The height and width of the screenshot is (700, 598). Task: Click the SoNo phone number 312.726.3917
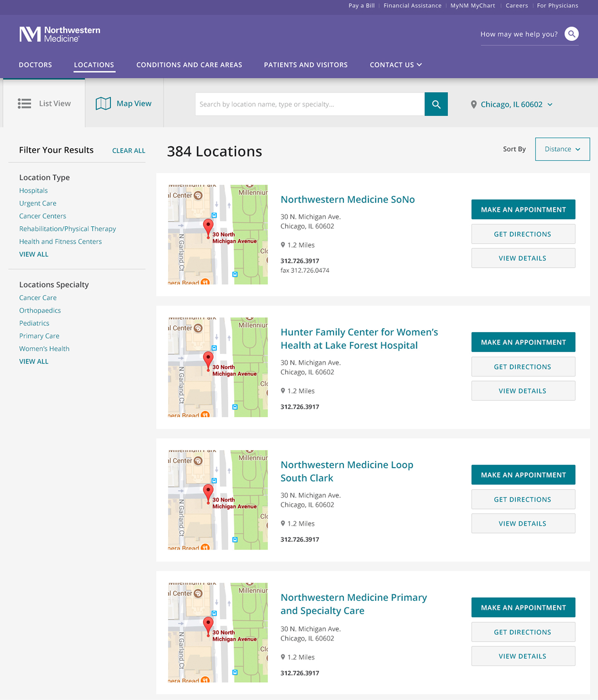pyautogui.click(x=300, y=261)
